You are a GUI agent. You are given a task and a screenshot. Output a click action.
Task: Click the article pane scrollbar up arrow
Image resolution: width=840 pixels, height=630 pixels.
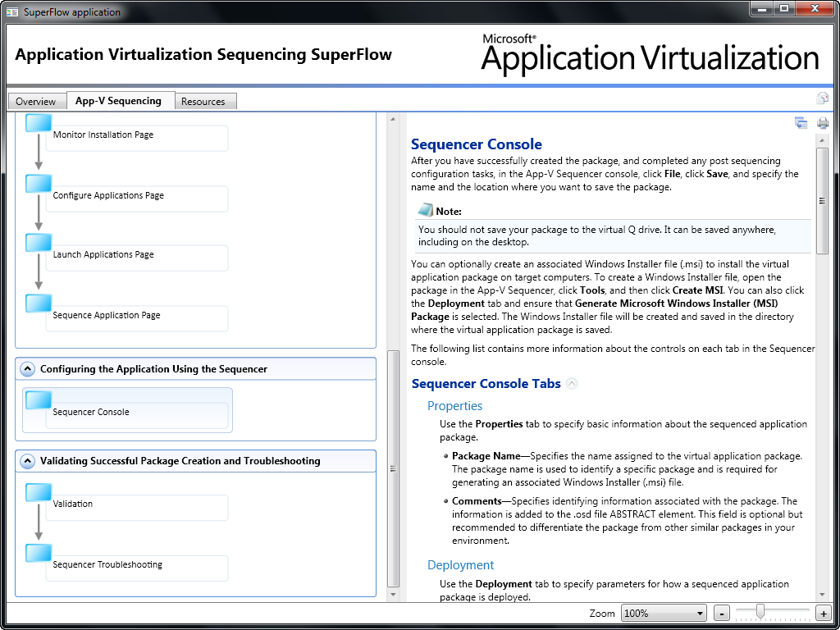(822, 140)
